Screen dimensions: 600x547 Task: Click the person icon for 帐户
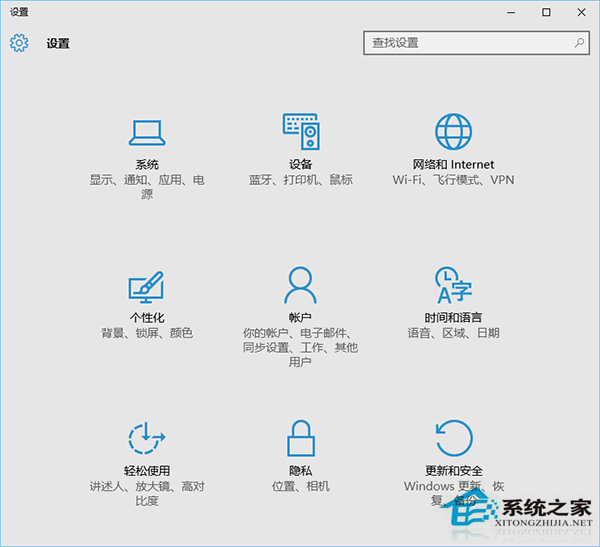pos(300,285)
